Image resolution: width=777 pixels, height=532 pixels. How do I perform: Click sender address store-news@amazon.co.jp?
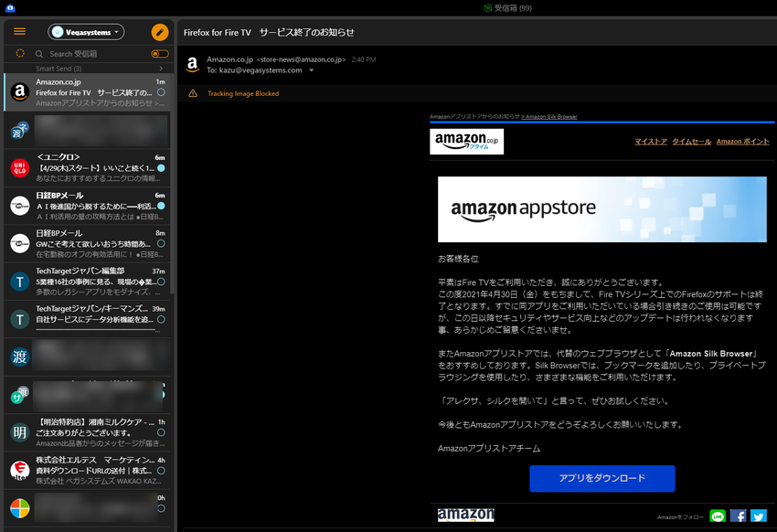click(x=301, y=59)
